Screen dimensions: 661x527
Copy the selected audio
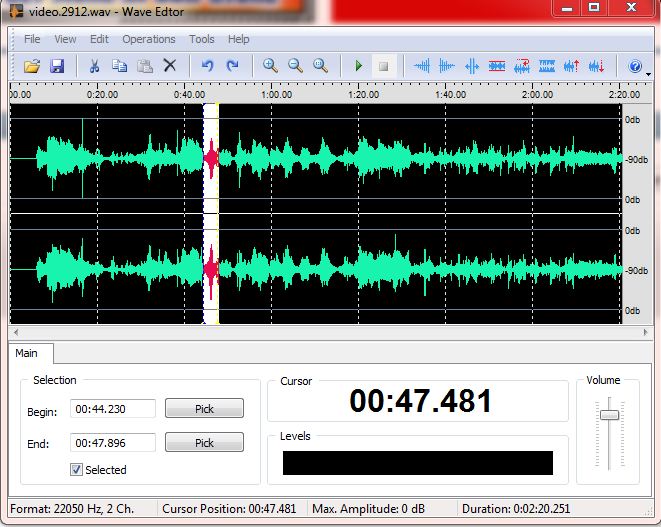[119, 66]
